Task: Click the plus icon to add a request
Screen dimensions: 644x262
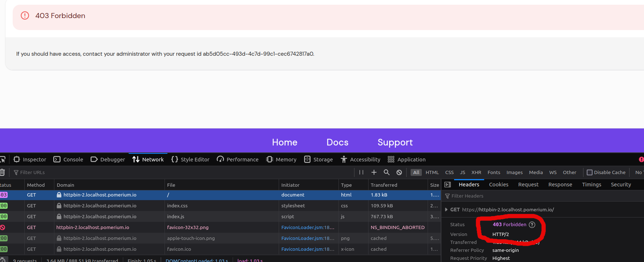Action: 374,172
